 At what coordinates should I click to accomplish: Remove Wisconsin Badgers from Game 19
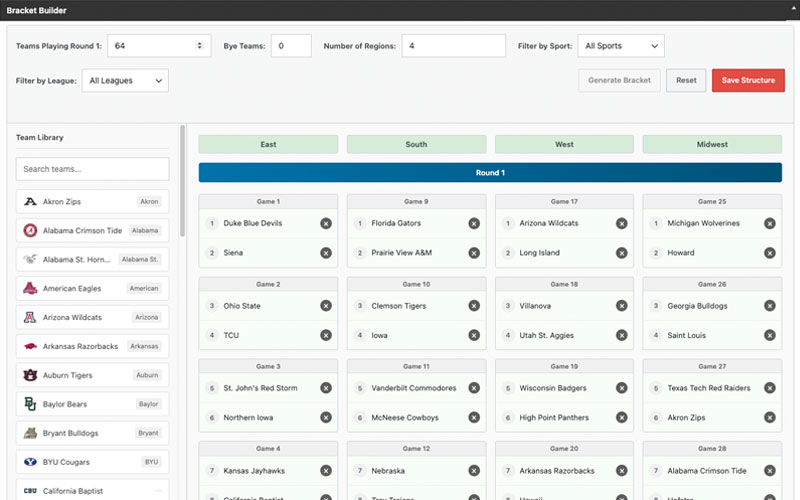[x=621, y=388]
